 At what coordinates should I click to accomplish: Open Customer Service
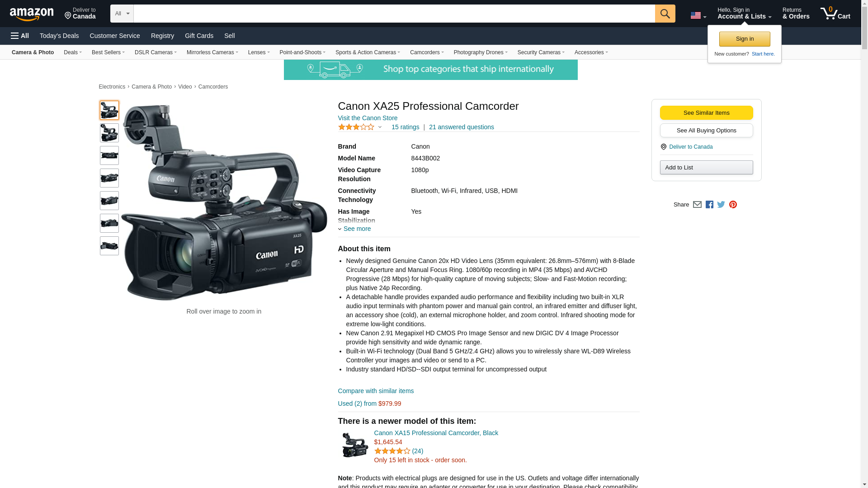pos(115,36)
